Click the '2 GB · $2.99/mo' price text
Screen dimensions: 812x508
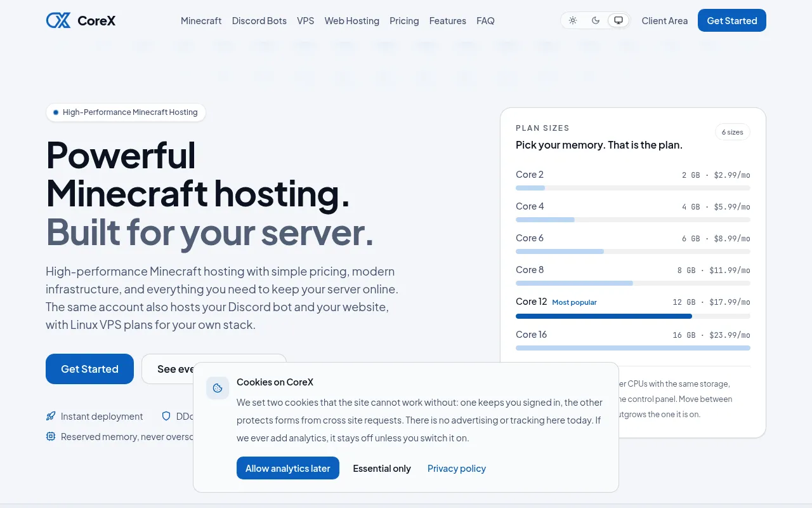716,175
